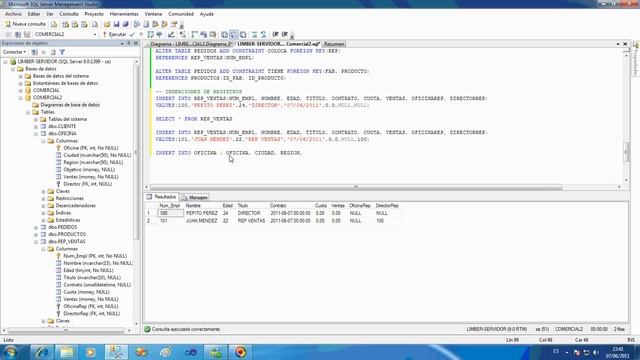The image size is (640, 360).
Task: Open the Registered Servers window icon
Action: [137, 24]
